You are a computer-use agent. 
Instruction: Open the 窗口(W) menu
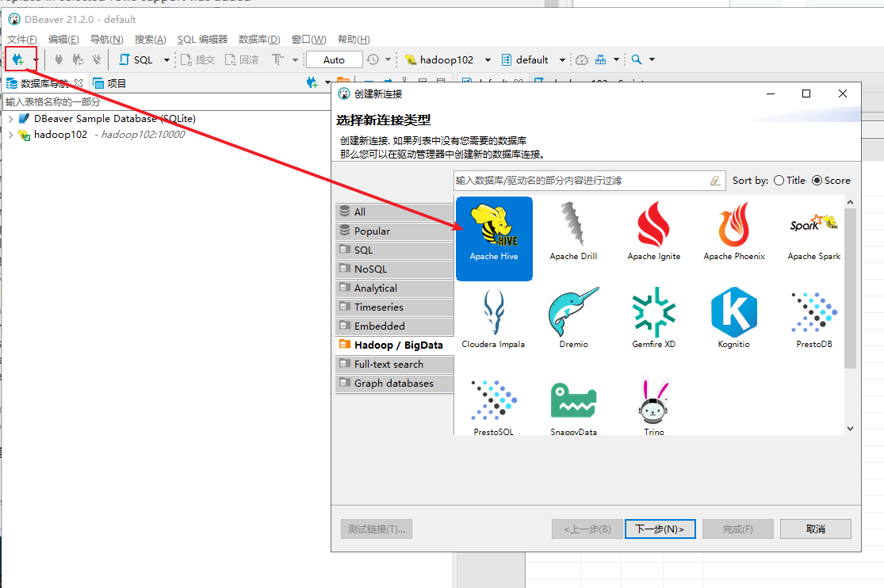[x=309, y=40]
